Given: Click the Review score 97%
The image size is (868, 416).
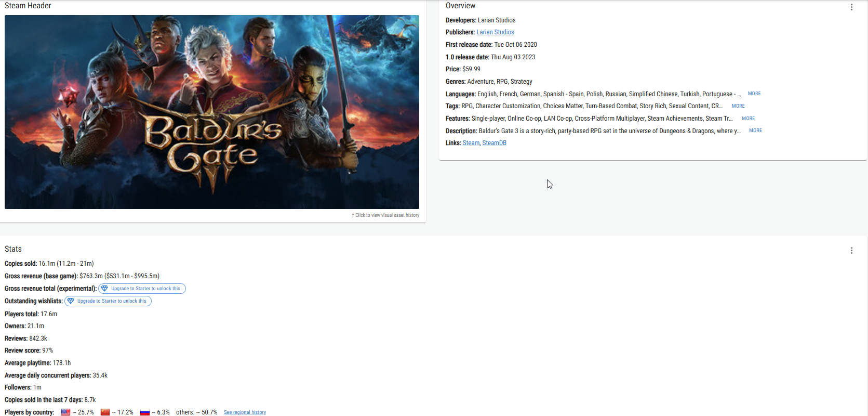Looking at the screenshot, I should coord(48,350).
